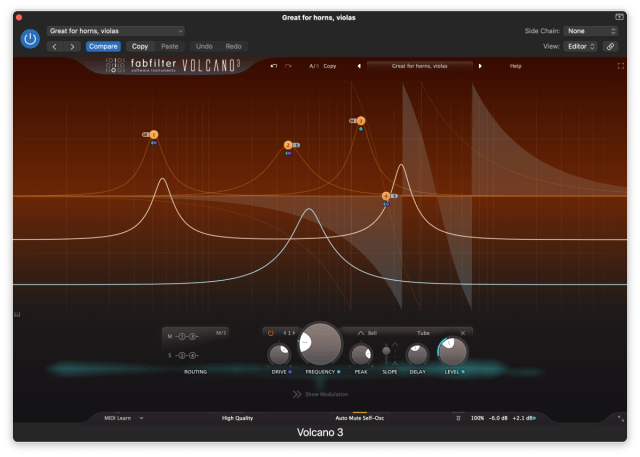Viewport: 640px width, 457px height.
Task: Click routing node 3 on M row
Action: click(x=192, y=337)
